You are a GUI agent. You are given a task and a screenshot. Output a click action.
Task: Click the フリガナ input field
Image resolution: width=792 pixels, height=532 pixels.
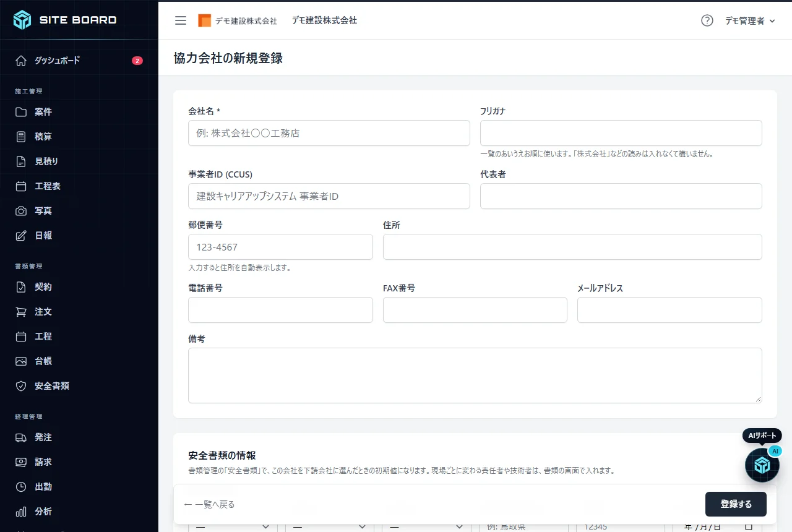[621, 133]
